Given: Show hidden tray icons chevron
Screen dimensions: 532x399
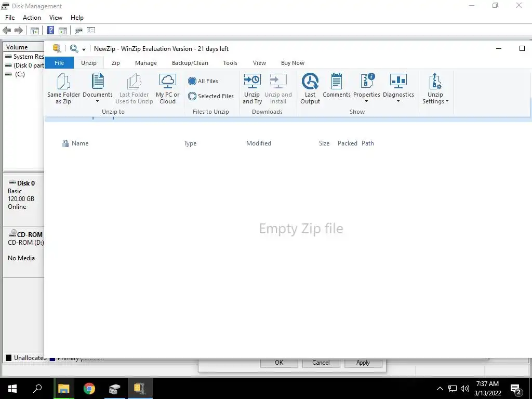Looking at the screenshot, I should [440, 389].
